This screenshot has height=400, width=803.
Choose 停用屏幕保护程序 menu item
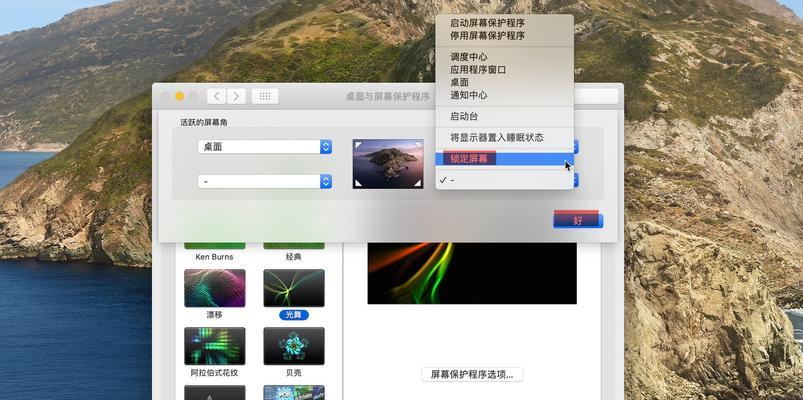click(x=504, y=36)
